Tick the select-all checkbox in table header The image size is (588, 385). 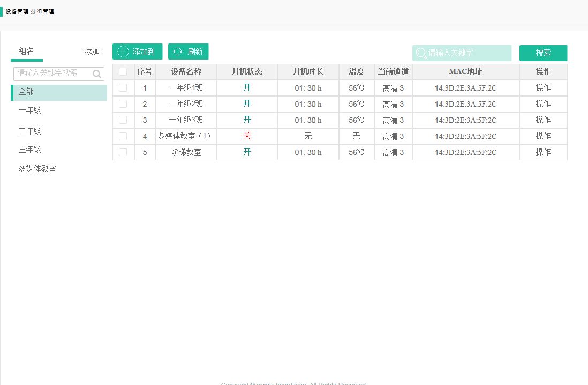point(123,72)
